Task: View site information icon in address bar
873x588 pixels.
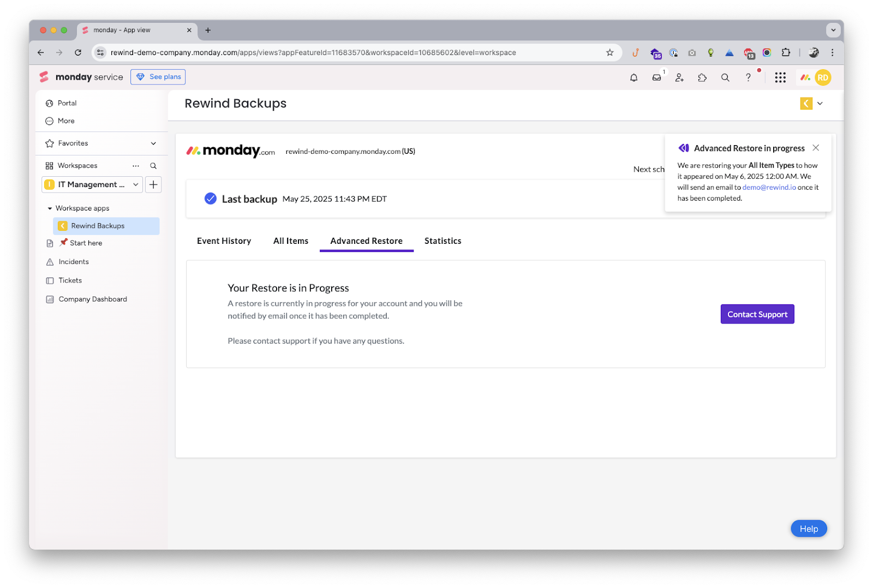Action: pos(100,52)
